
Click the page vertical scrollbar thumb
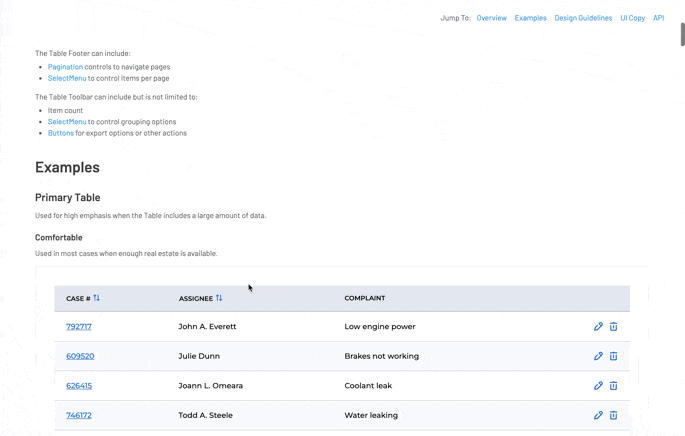(682, 34)
